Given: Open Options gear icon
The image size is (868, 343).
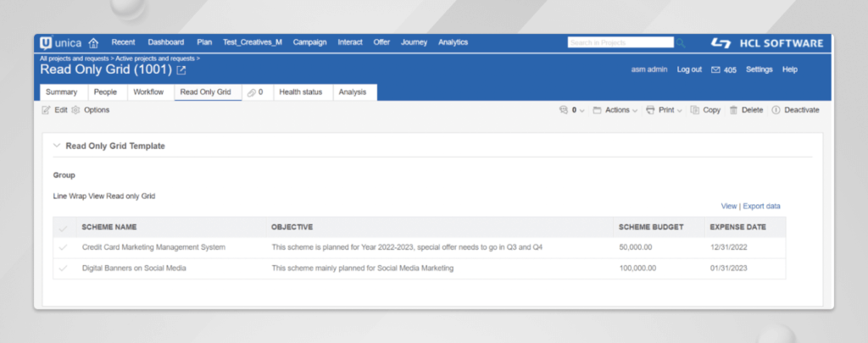Looking at the screenshot, I should (x=76, y=110).
